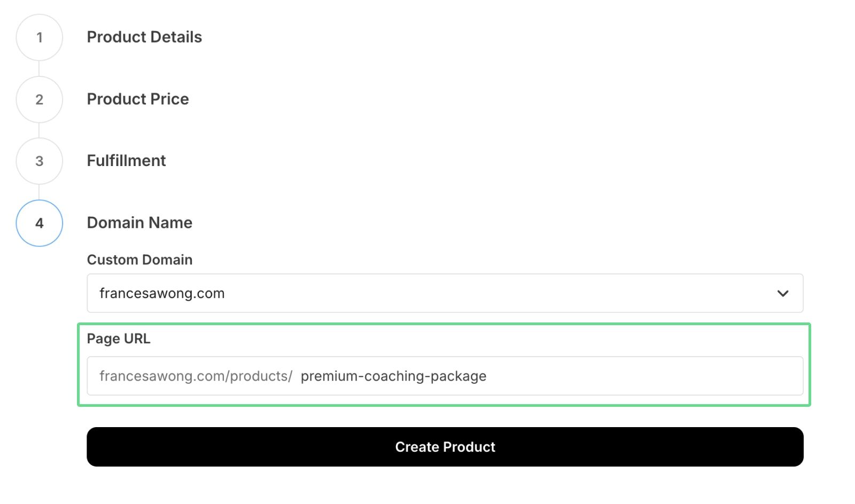Click the step 2 circle
The height and width of the screenshot is (504, 855).
pos(40,99)
